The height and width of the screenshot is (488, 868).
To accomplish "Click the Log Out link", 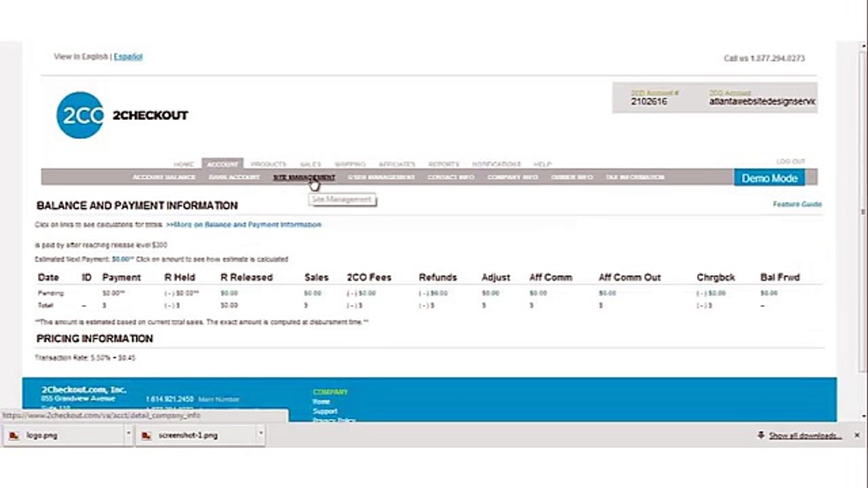I will tap(791, 161).
